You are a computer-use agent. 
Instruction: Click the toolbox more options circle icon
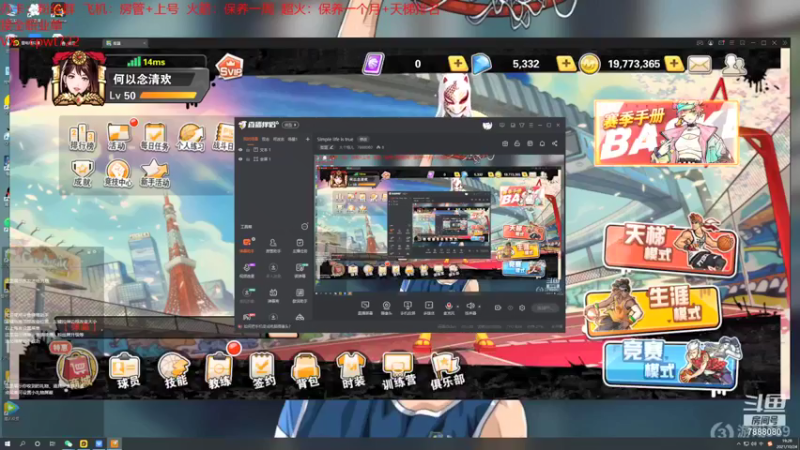click(x=305, y=226)
